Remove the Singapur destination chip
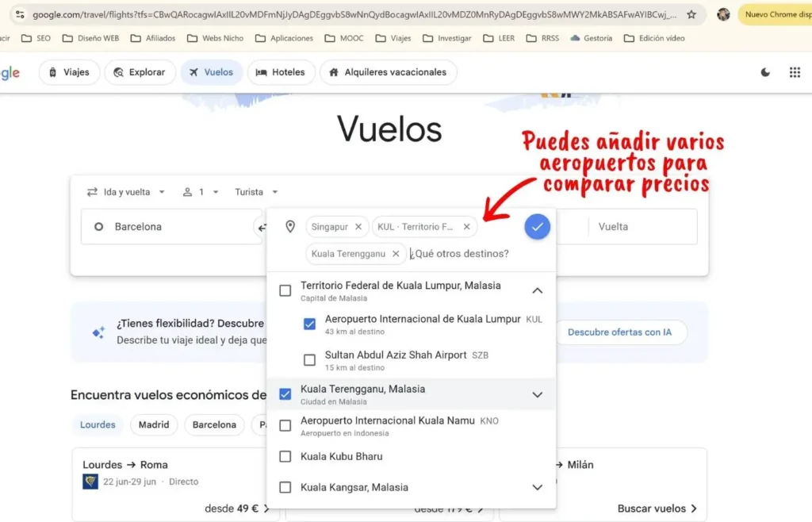Image resolution: width=812 pixels, height=522 pixels. (x=358, y=227)
